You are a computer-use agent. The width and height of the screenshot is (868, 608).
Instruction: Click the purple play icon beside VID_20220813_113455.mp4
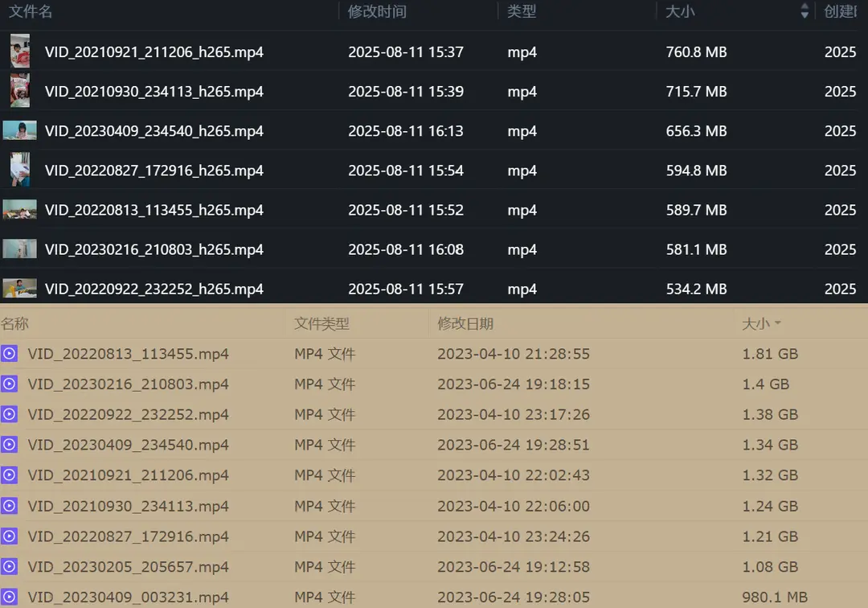9,354
